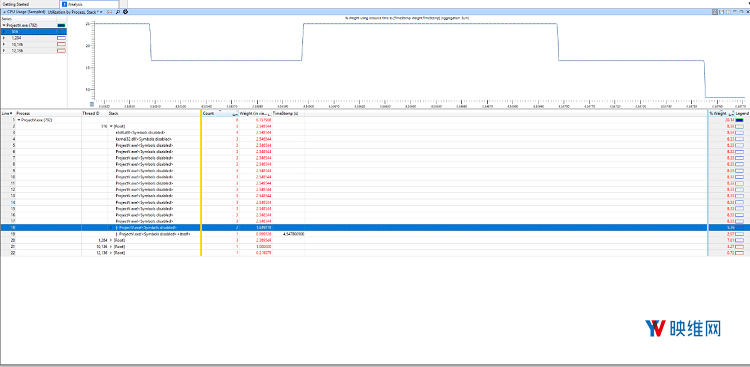Open the view settings gear icon
The image size is (750, 367).
[x=125, y=11]
